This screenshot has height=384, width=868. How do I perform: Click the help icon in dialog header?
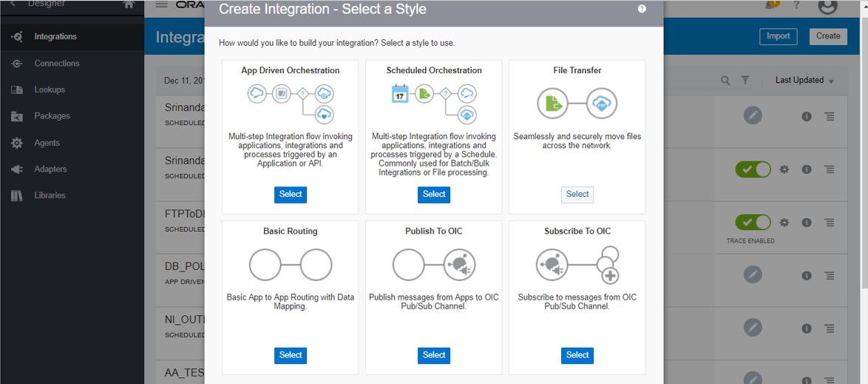click(x=642, y=9)
